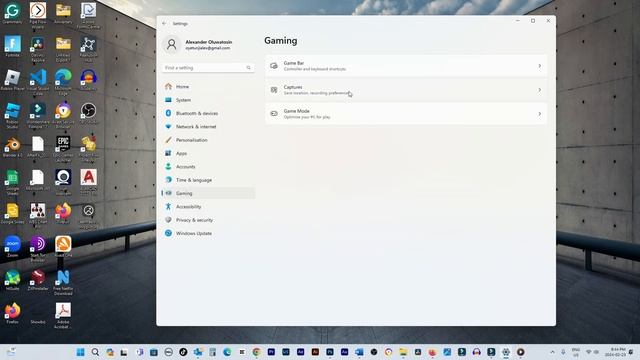Expand the Game Bar settings chevron
640x360 pixels.
coord(539,66)
